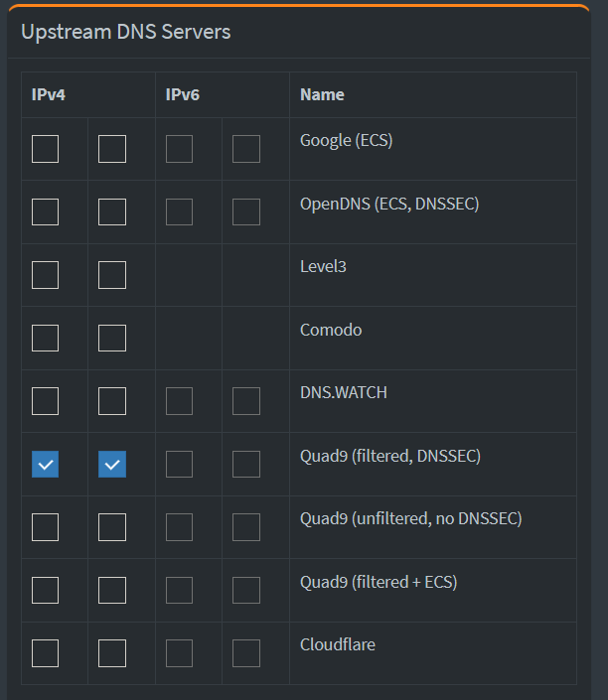Viewport: 608px width, 700px height.
Task: Check Cloudflare secondary IPv6 checkbox
Action: (x=246, y=653)
